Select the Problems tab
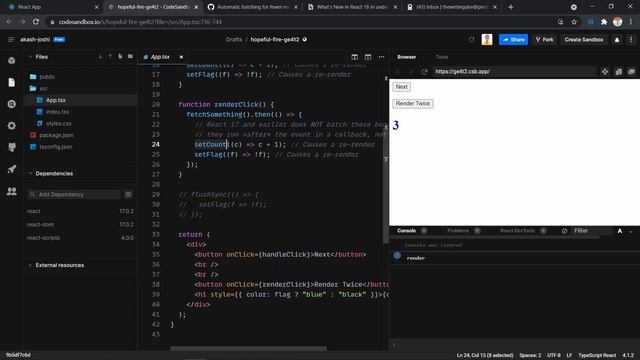The width and height of the screenshot is (640, 360). click(458, 231)
